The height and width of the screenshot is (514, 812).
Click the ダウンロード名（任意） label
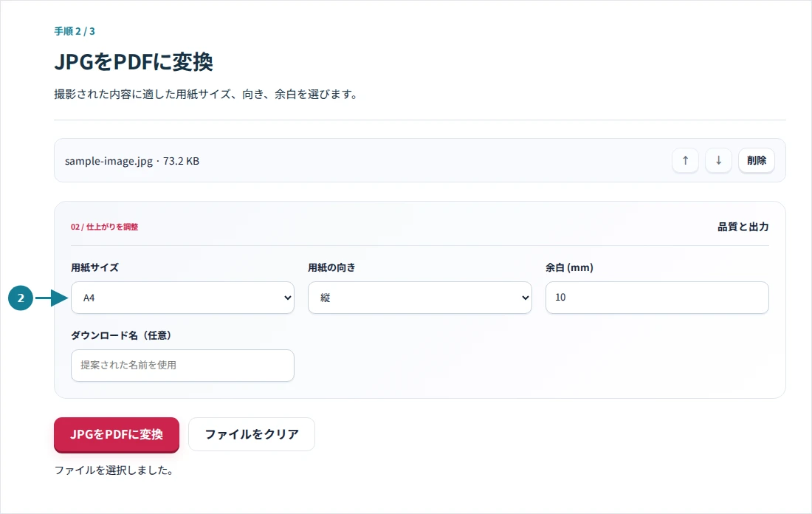tap(121, 336)
